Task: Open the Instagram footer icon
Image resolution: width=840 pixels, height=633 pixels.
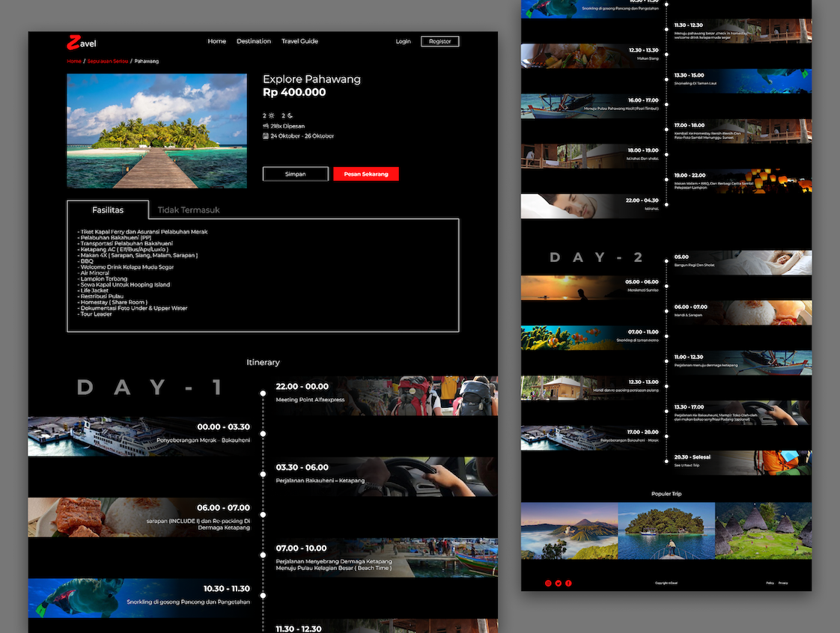Action: (x=548, y=583)
